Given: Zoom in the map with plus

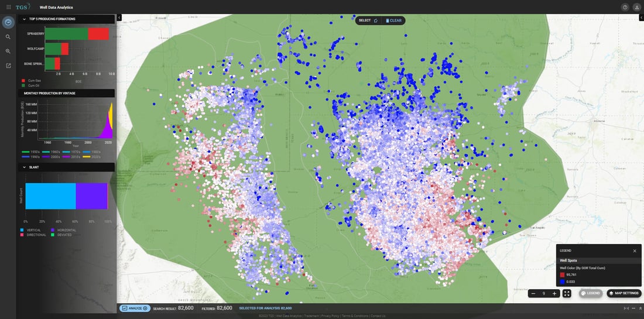Looking at the screenshot, I should (554, 293).
